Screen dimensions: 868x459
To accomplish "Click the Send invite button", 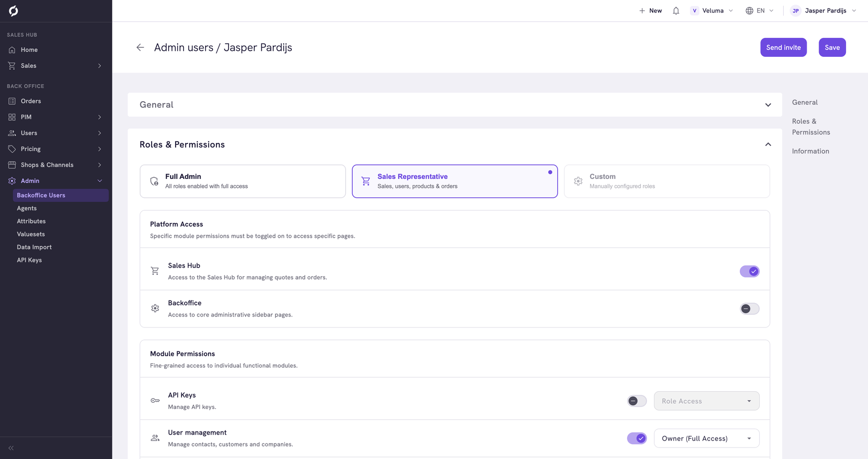I will 783,47.
